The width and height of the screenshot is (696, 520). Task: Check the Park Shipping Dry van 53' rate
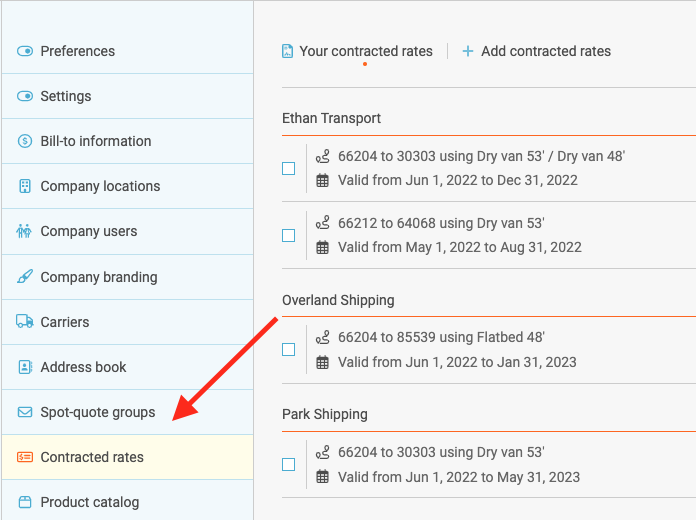(289, 464)
